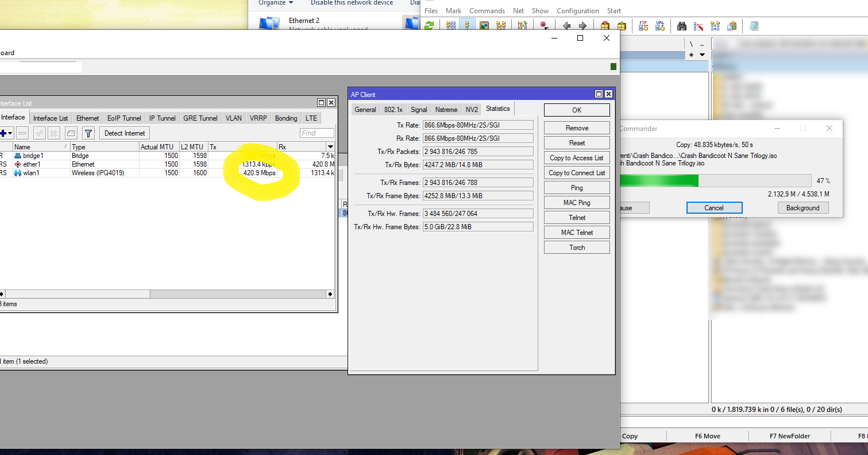Click the green copy progress bar
The width and height of the screenshot is (868, 455).
658,181
